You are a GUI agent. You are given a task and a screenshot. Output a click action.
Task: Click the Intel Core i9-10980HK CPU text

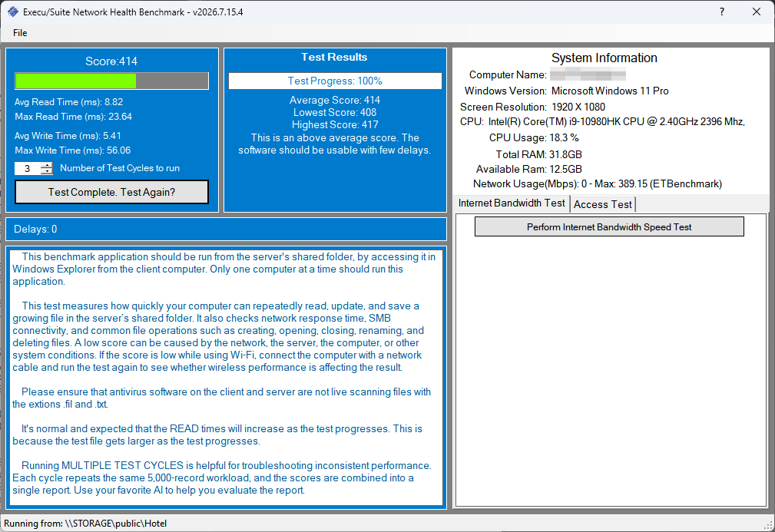(616, 121)
